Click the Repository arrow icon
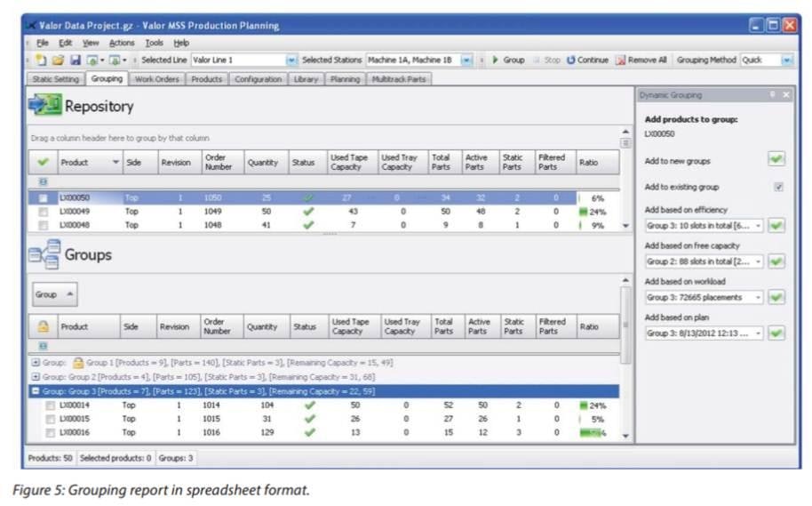Image resolution: width=812 pixels, height=506 pixels. point(45,105)
